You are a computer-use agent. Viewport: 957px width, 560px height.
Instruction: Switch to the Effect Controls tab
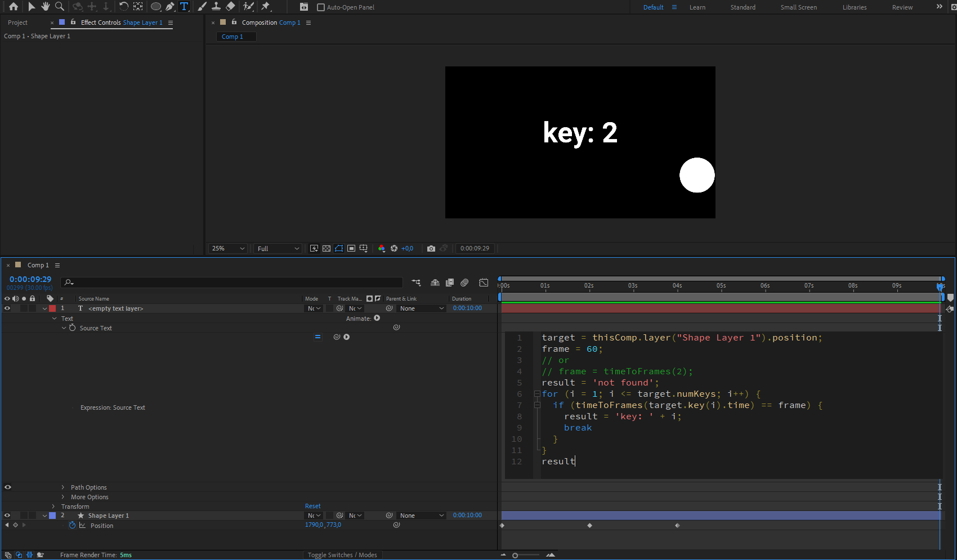click(102, 23)
